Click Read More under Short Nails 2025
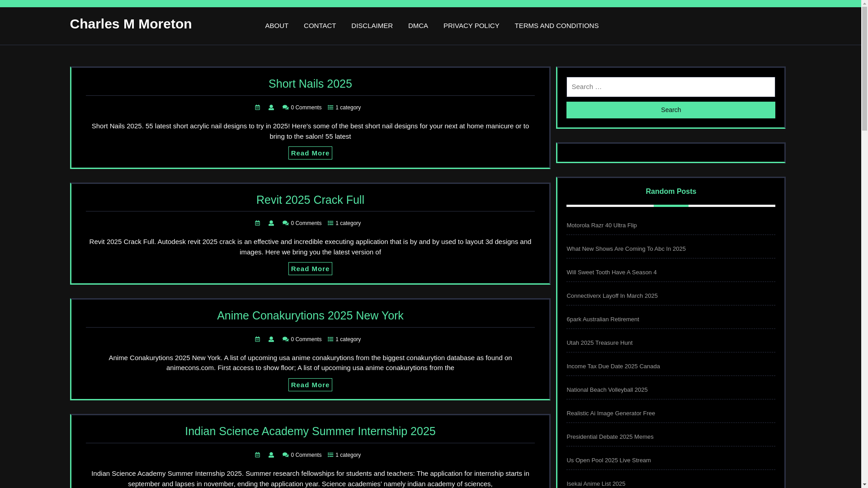868x488 pixels. click(310, 153)
